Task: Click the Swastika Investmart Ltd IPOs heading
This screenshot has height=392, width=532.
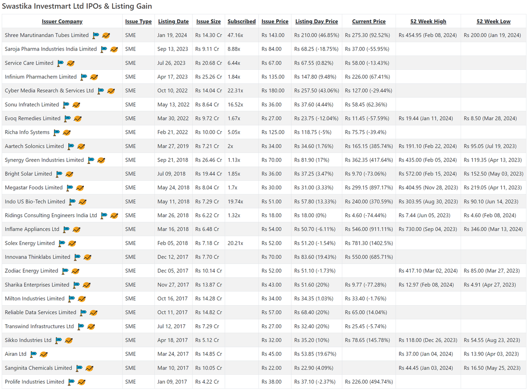Action: click(x=77, y=6)
